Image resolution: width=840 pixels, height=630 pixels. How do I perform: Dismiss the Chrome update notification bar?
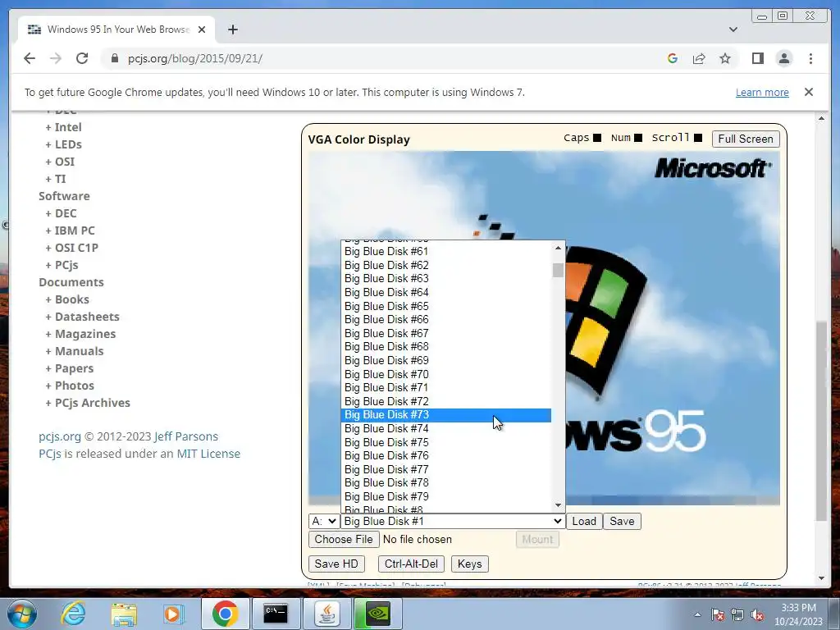tap(809, 92)
